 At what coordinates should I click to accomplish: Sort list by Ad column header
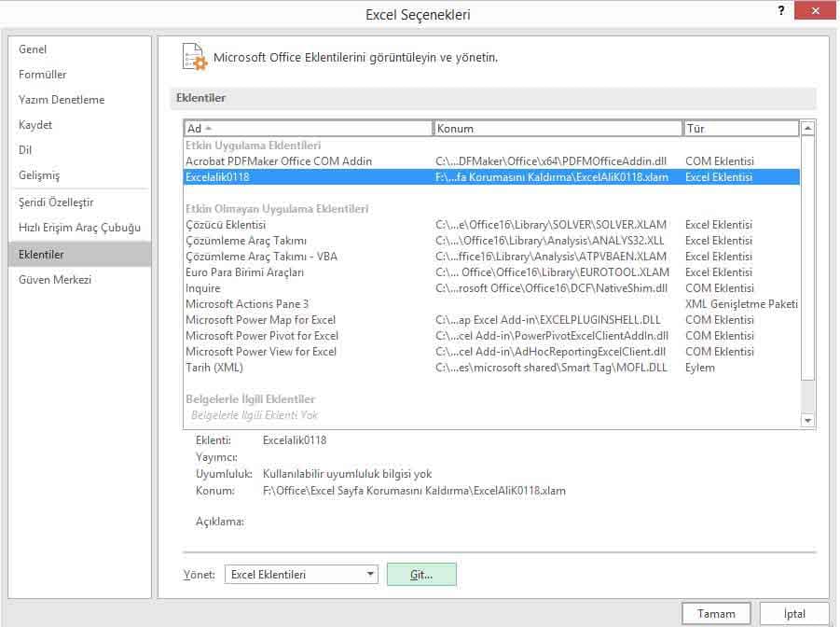[x=308, y=129]
